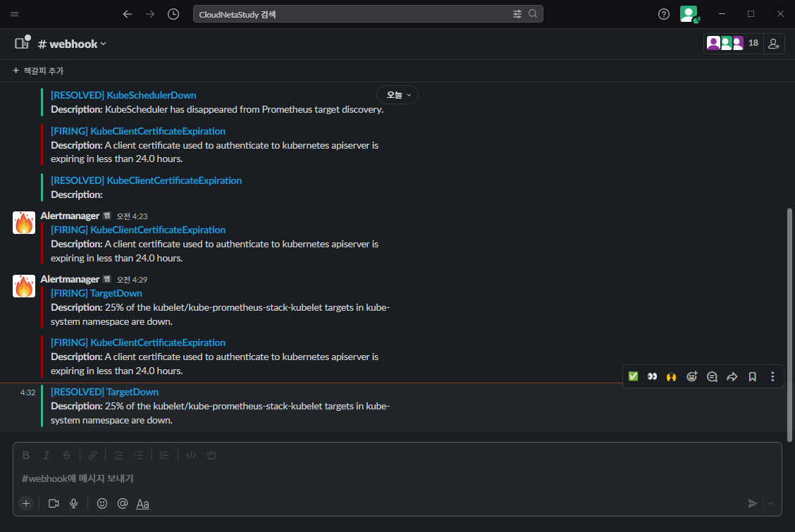Click the history clock icon

[173, 14]
